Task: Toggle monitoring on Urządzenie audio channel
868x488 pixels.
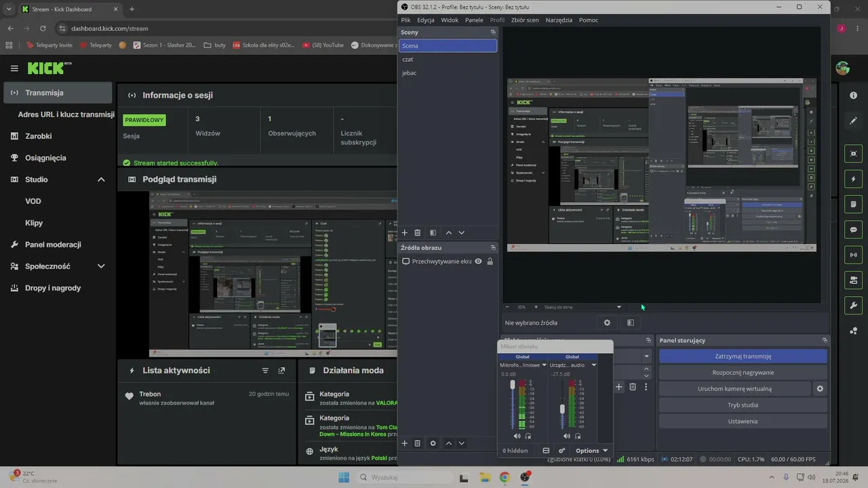Action: click(578, 436)
